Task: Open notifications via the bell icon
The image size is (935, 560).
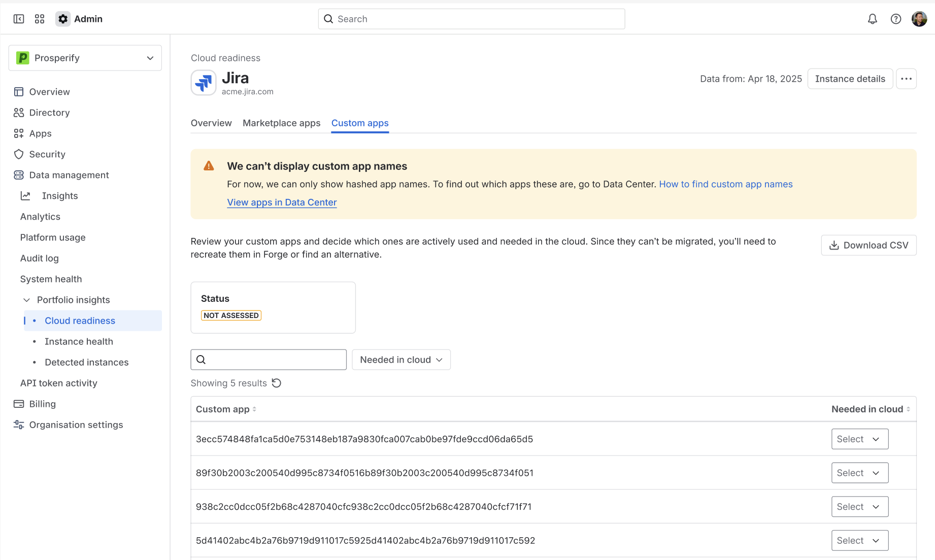Action: 873,19
